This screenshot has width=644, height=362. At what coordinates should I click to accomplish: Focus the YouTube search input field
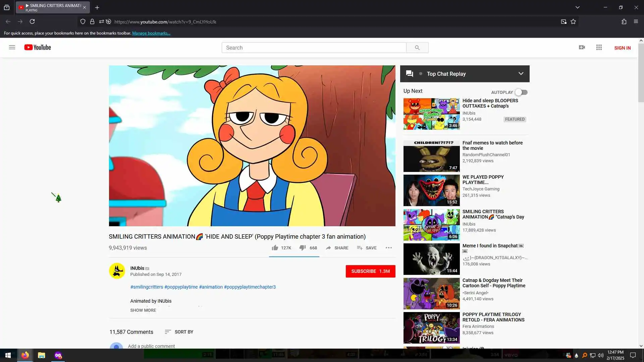314,48
